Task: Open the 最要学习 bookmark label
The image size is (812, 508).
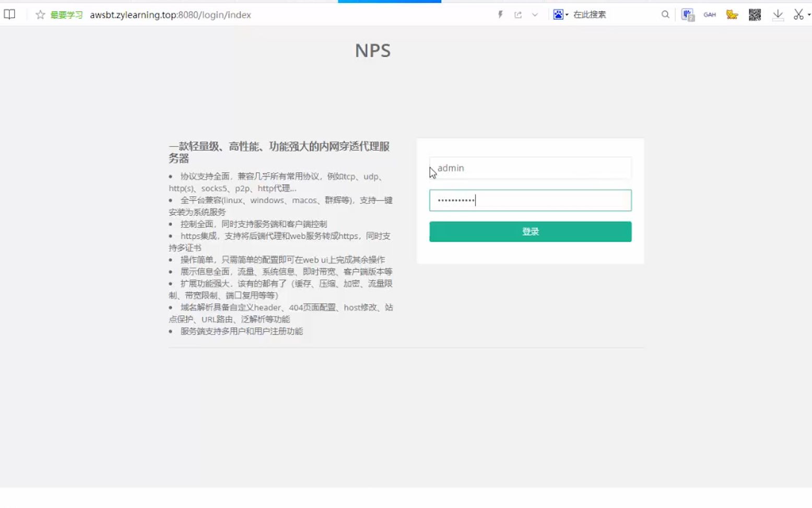Action: 66,15
